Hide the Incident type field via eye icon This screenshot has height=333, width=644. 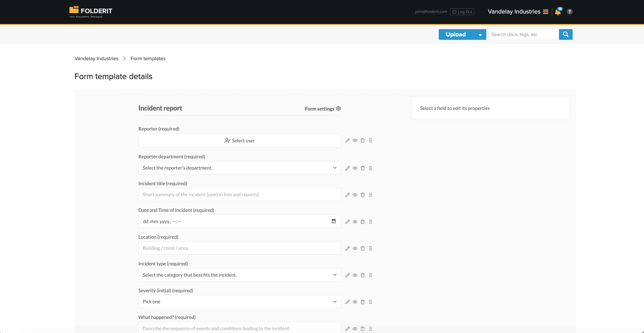click(355, 275)
